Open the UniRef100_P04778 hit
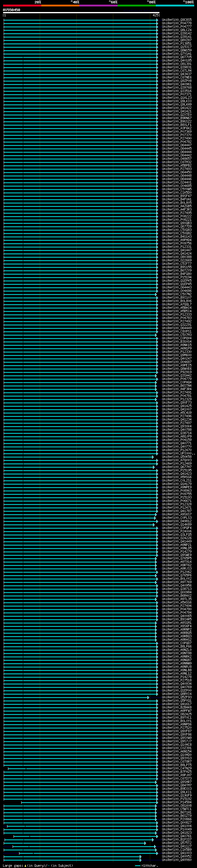 [x=176, y=23]
